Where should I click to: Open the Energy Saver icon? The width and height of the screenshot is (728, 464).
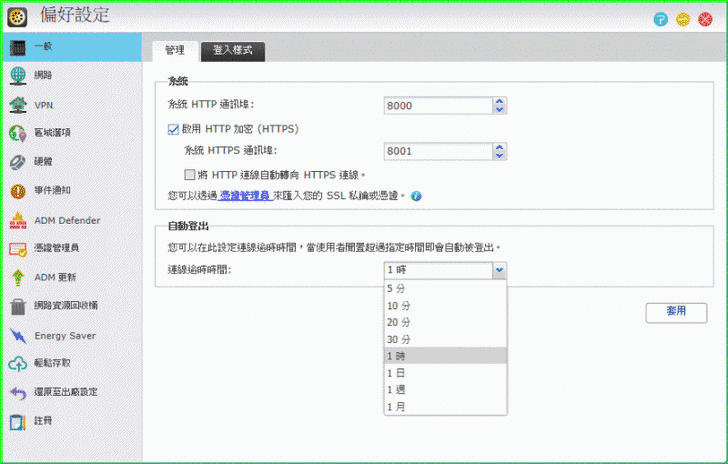(18, 335)
